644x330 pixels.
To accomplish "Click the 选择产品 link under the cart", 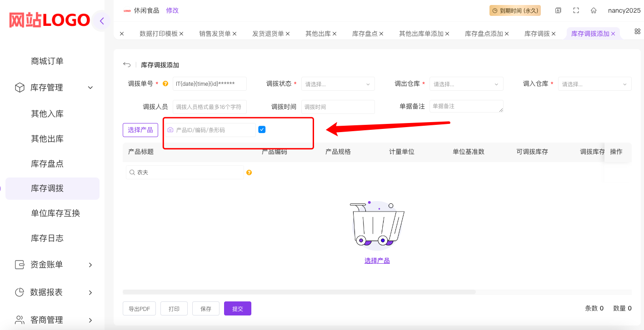I will pyautogui.click(x=377, y=261).
